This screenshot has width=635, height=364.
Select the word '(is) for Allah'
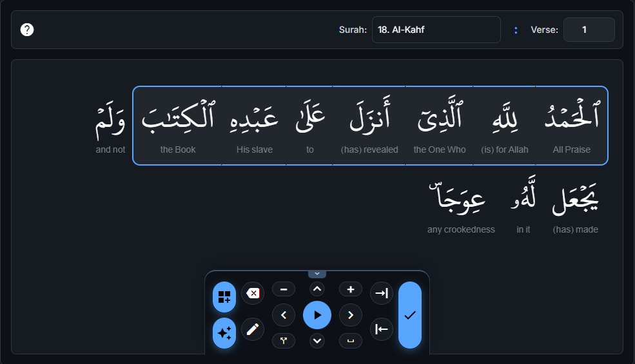pos(505,126)
